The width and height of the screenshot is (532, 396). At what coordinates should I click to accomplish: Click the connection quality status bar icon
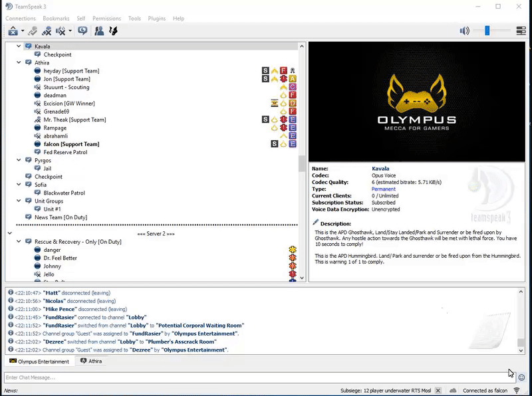517,390
